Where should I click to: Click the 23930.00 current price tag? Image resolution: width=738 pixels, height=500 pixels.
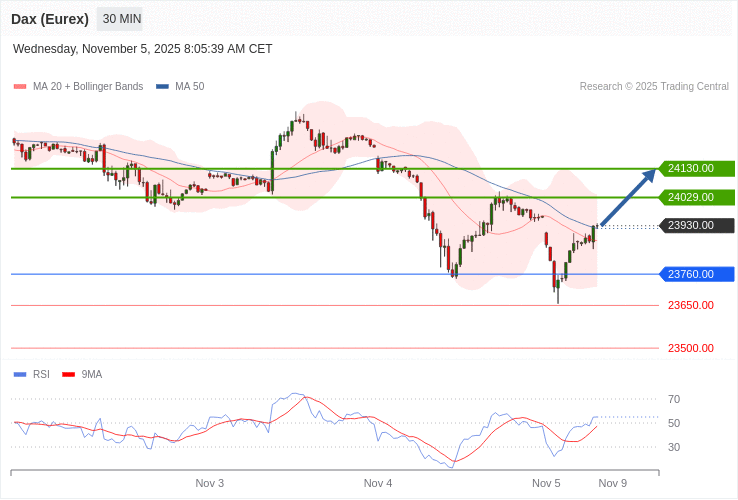tap(696, 226)
